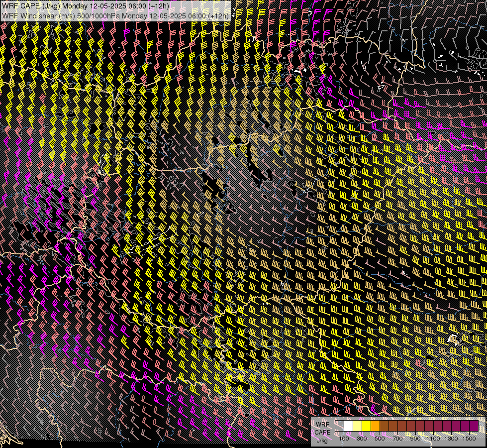
Task: Click legend value 1300
Action: coord(451,439)
